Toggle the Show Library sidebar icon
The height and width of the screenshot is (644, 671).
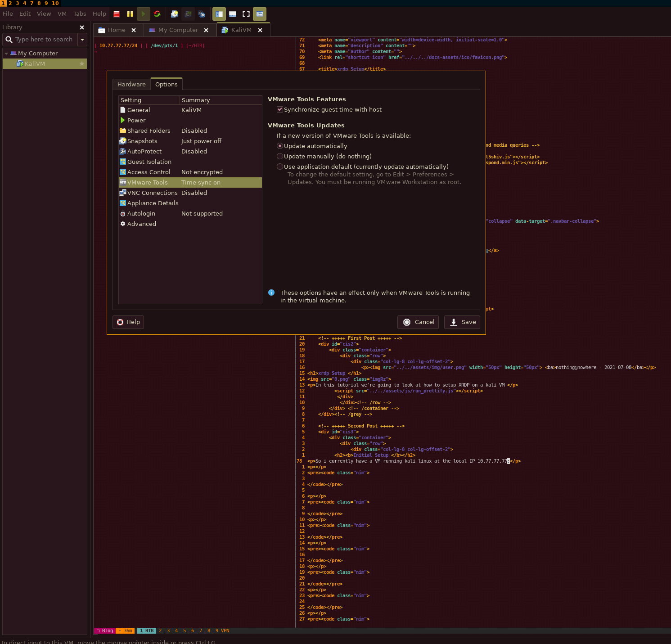point(219,14)
